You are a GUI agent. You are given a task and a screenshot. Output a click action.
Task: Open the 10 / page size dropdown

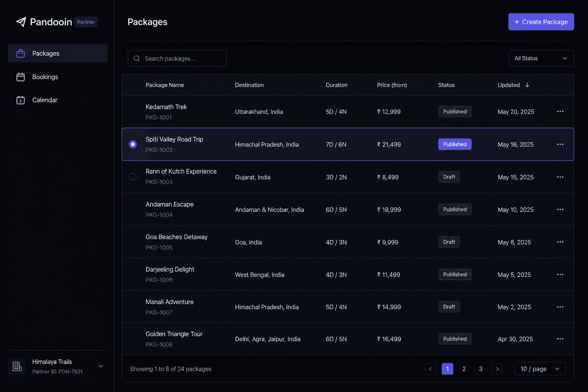click(540, 369)
